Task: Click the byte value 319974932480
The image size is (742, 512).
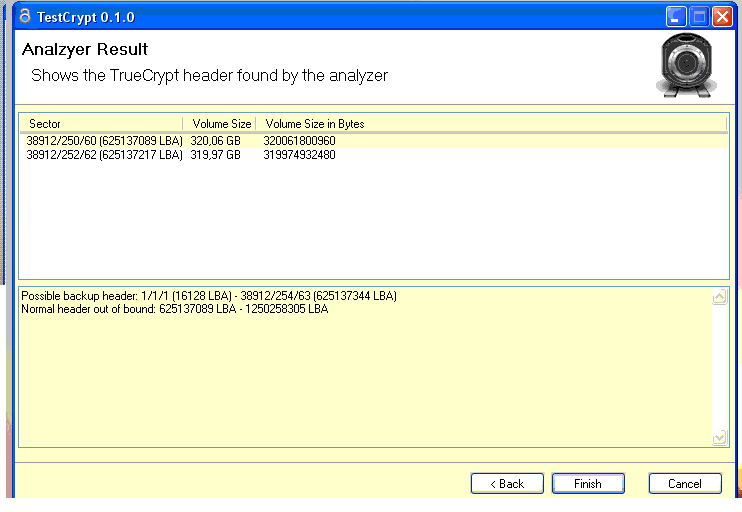Action: [299, 155]
